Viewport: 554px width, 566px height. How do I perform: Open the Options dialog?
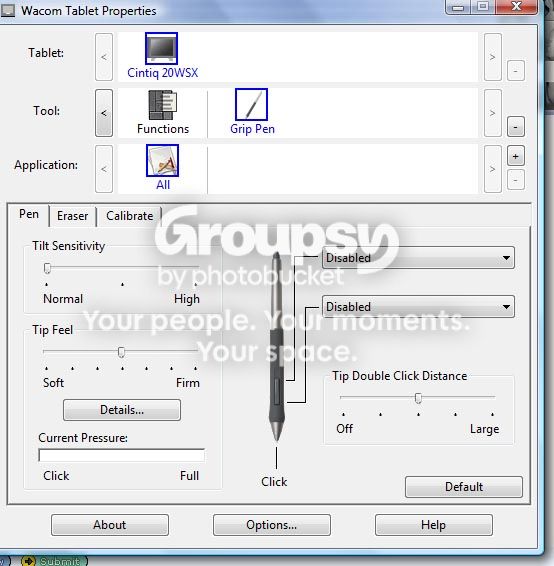[x=272, y=525]
